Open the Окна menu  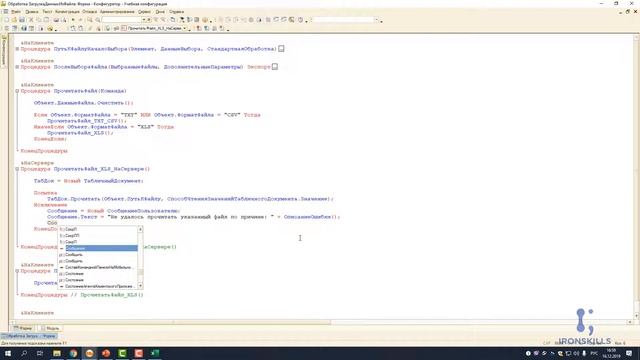tap(160, 11)
